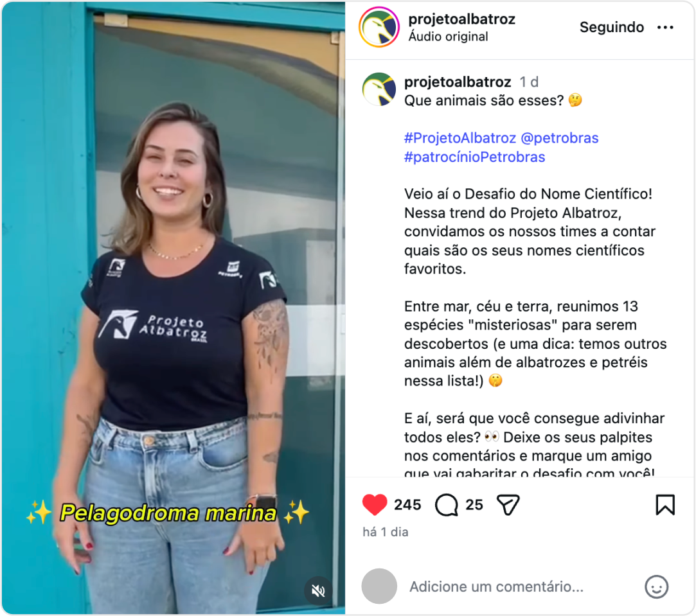Screen dimensions: 696x616
Task: Open #ProjetoAlbatroz hashtag link
Action: [x=460, y=138]
